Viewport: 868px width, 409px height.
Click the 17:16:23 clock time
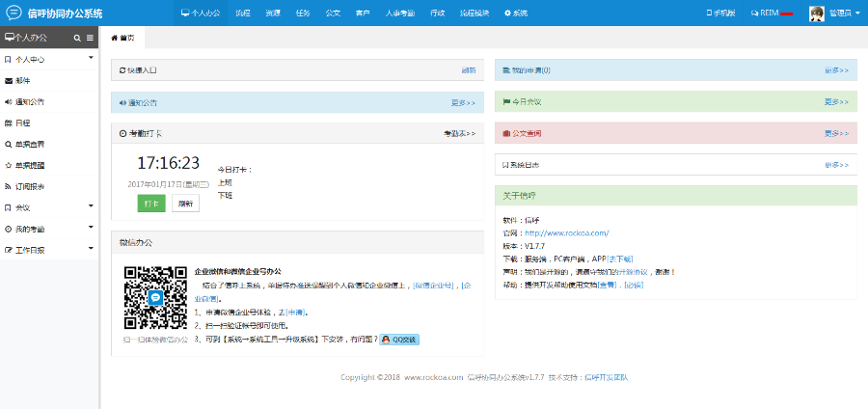click(168, 163)
